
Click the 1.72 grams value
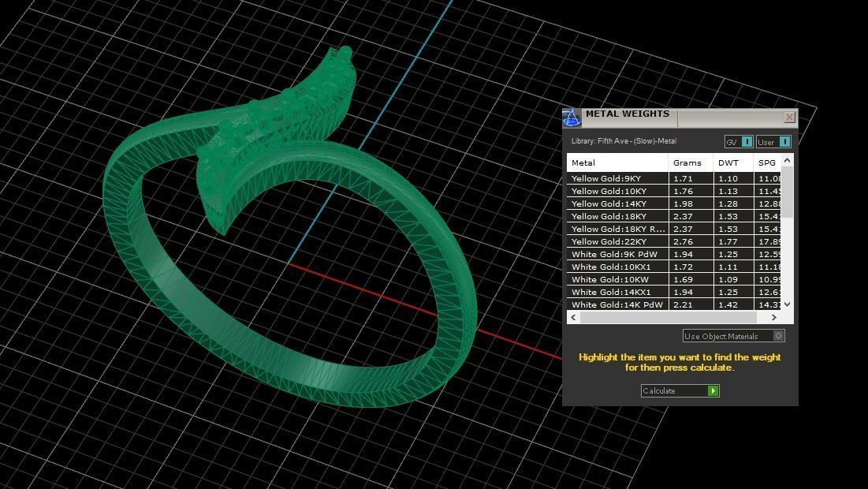click(683, 267)
